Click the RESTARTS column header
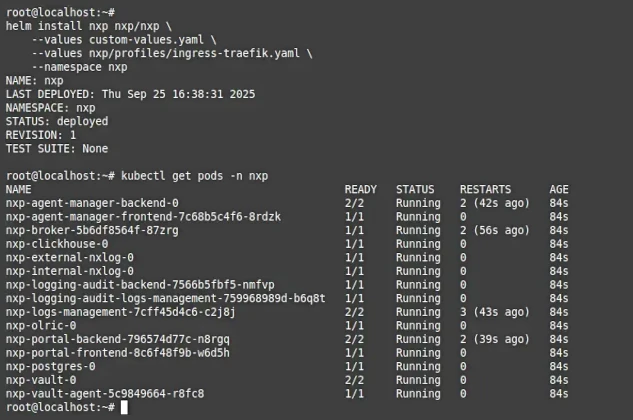This screenshot has width=633, height=420. [x=485, y=189]
